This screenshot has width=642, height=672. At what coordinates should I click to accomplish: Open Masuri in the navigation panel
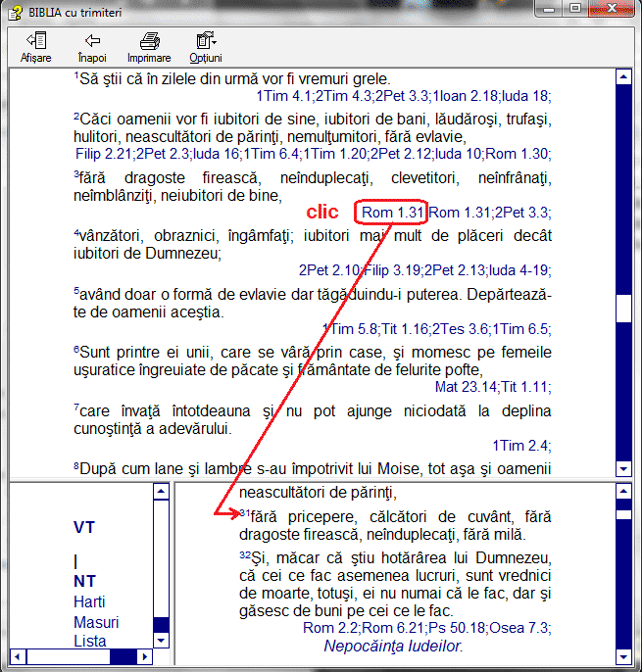[x=96, y=622]
